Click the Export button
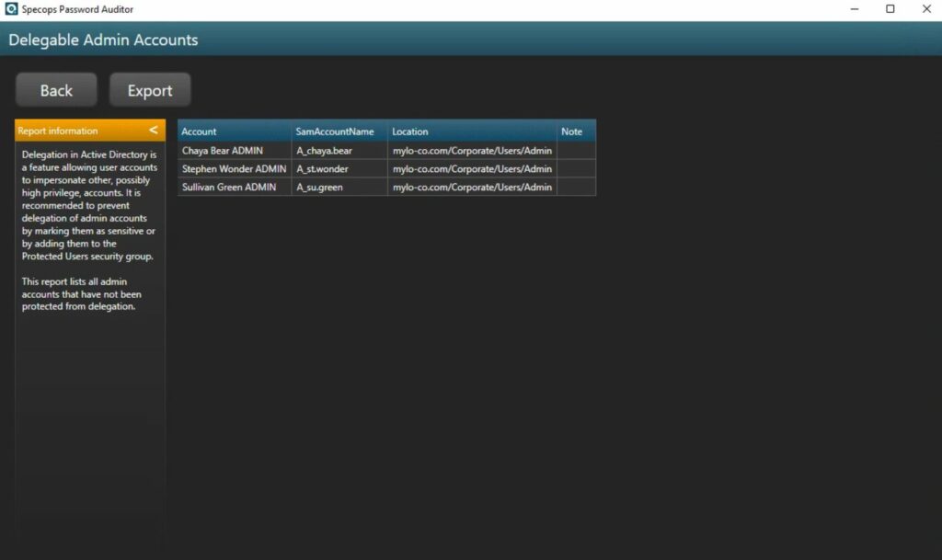 [150, 90]
